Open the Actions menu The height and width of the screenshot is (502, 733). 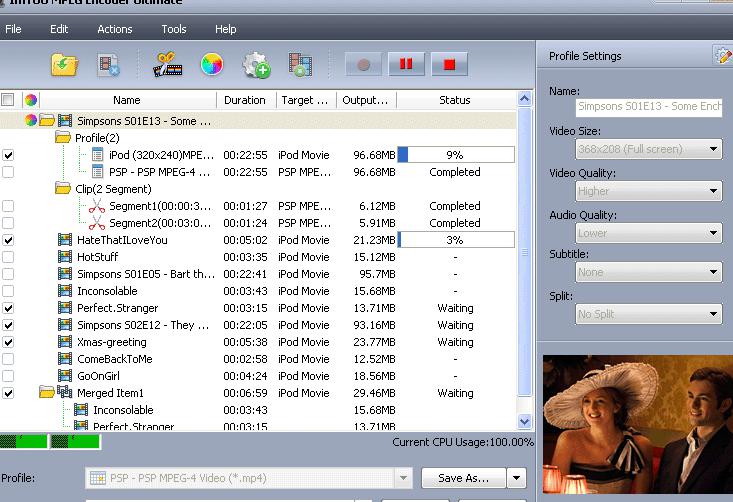(115, 29)
